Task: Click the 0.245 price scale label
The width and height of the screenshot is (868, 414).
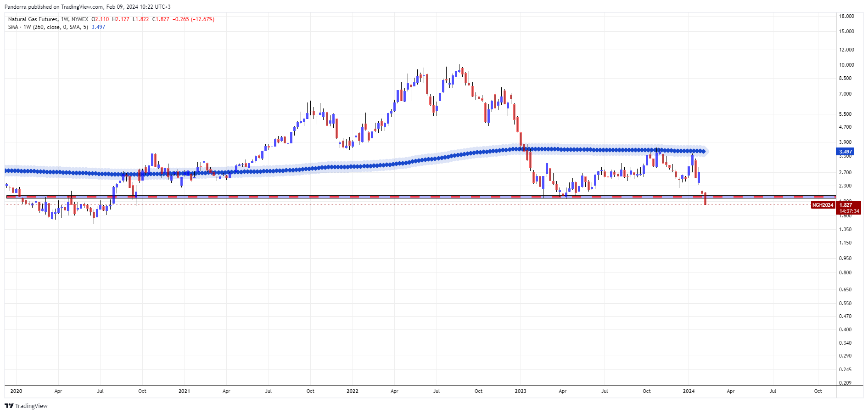Action: coord(845,369)
